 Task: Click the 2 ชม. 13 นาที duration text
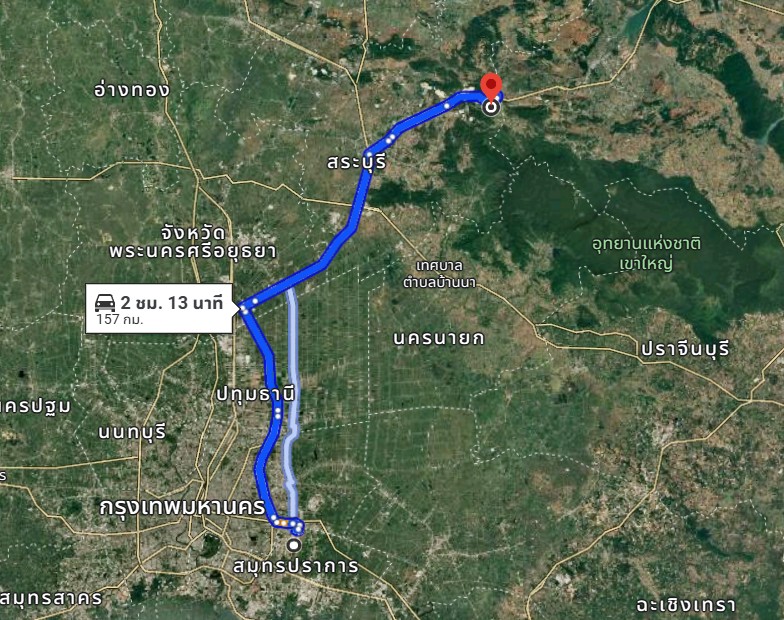[x=172, y=303]
